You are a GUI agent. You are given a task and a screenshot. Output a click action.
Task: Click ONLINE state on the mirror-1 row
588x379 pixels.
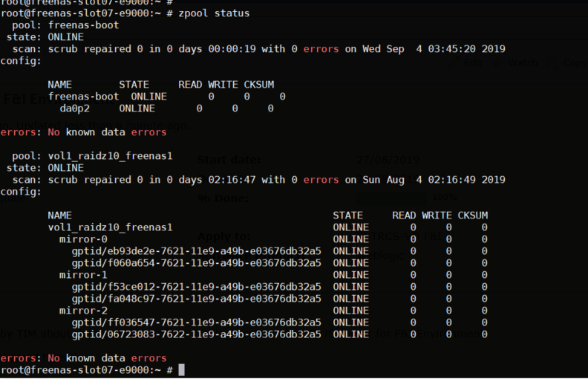point(350,275)
